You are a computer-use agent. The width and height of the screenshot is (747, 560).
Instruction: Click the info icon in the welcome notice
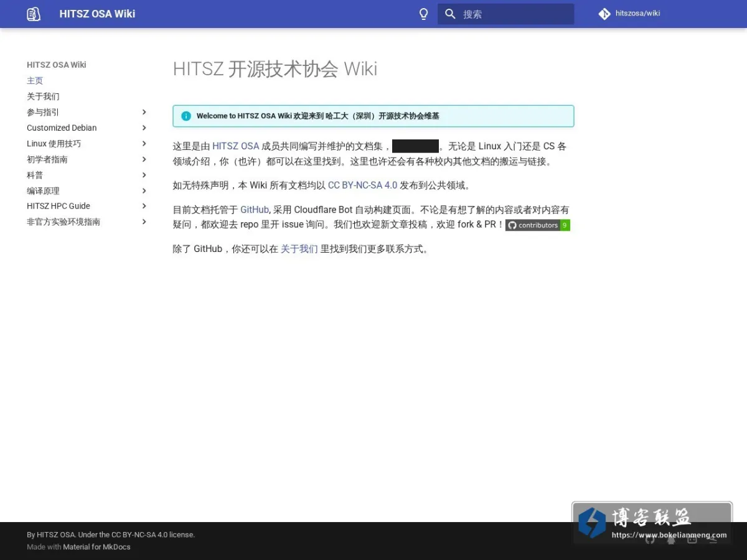[186, 116]
